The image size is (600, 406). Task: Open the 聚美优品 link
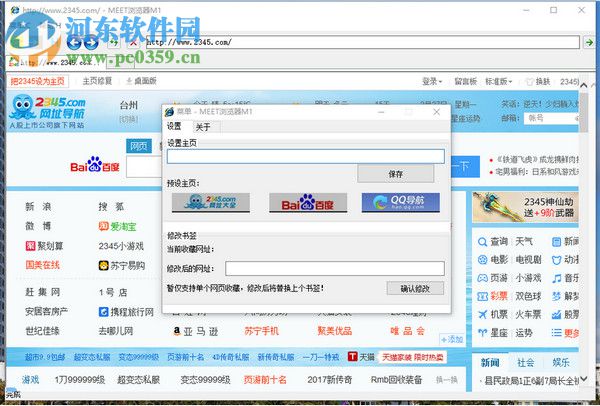click(x=334, y=331)
